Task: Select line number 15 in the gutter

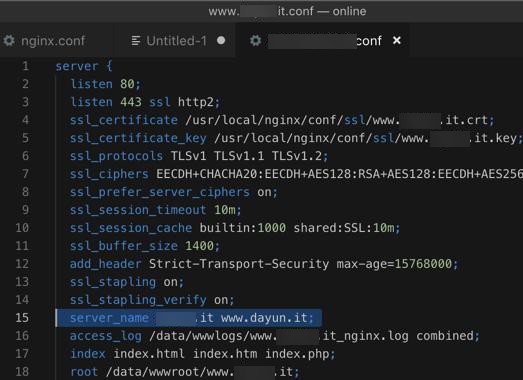Action: (22, 318)
